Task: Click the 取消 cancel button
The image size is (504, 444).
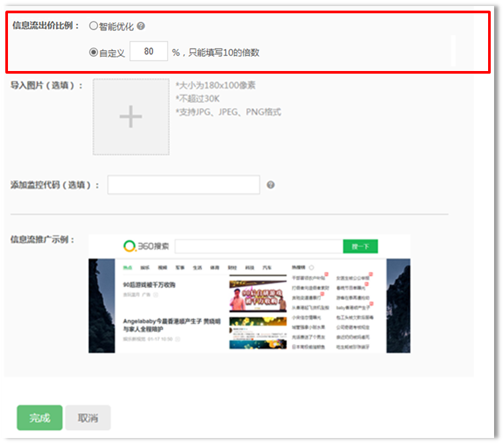Action: click(x=88, y=417)
